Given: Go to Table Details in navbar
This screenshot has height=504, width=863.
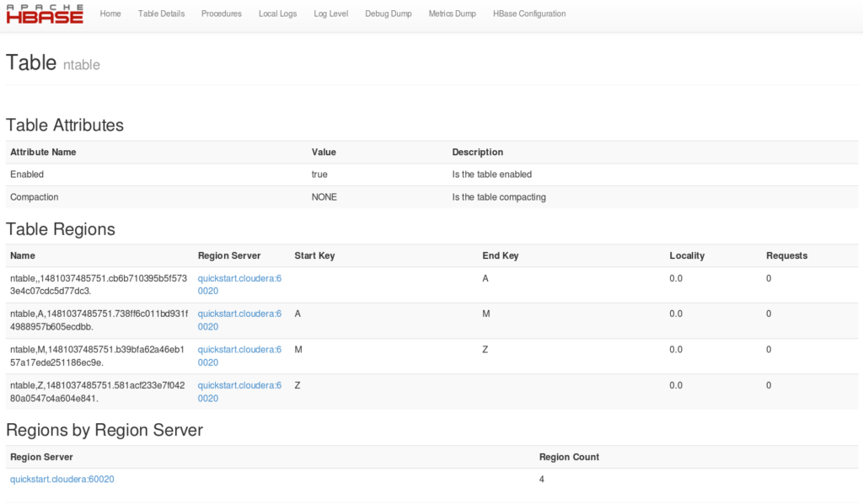Looking at the screenshot, I should pos(161,13).
